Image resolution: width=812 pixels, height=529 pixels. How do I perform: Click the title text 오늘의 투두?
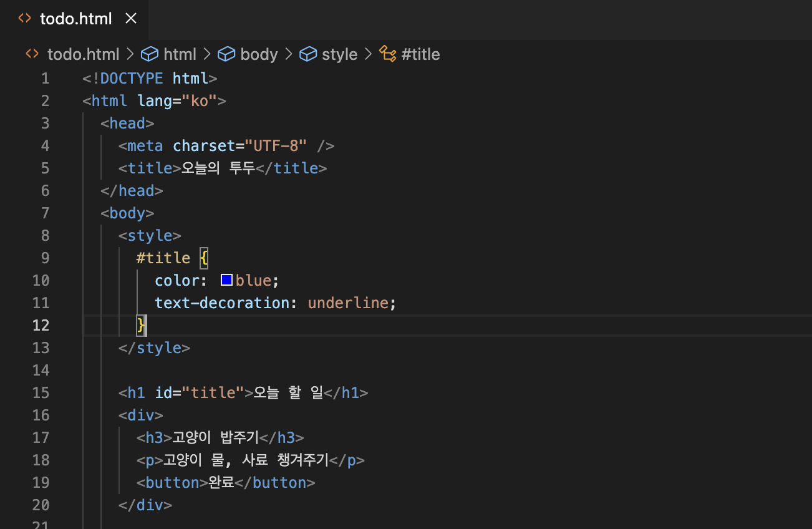tap(218, 168)
